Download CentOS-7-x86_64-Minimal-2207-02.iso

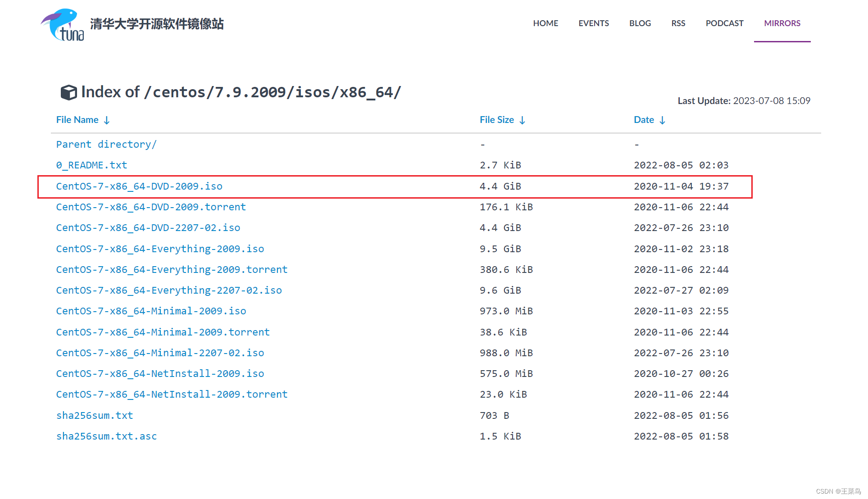click(160, 353)
